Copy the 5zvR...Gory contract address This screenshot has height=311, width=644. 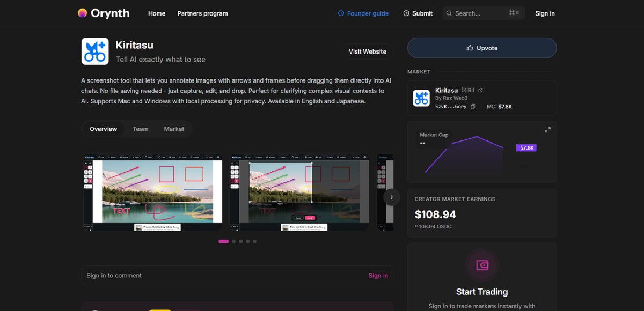point(473,107)
